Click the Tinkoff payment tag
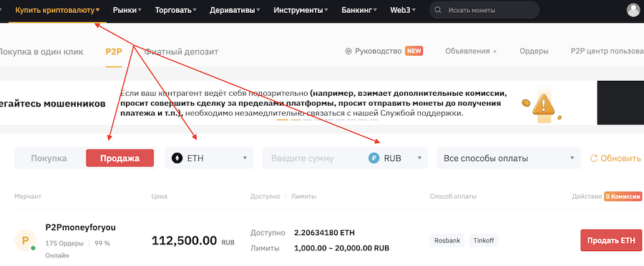The height and width of the screenshot is (266, 644). (484, 240)
